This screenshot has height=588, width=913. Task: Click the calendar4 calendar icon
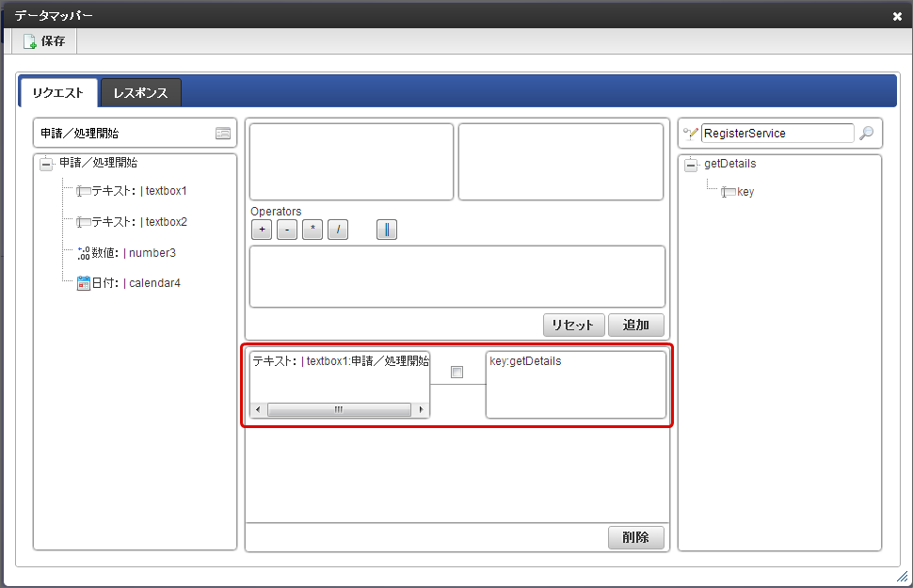[x=83, y=283]
